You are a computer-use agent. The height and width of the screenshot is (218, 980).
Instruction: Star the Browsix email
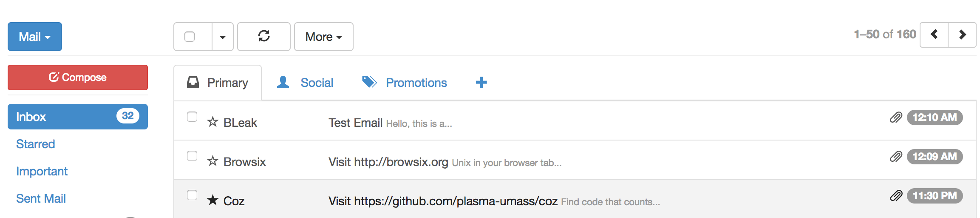[212, 161]
